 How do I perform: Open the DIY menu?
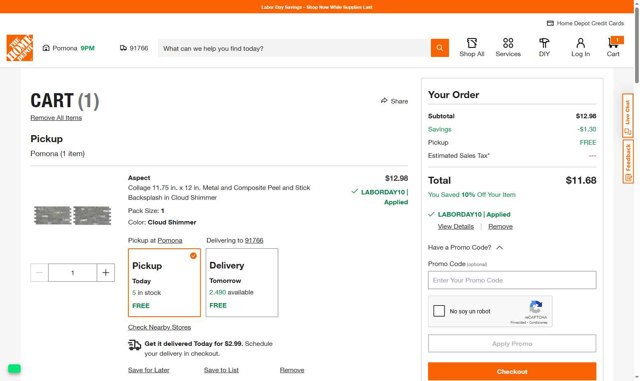544,47
